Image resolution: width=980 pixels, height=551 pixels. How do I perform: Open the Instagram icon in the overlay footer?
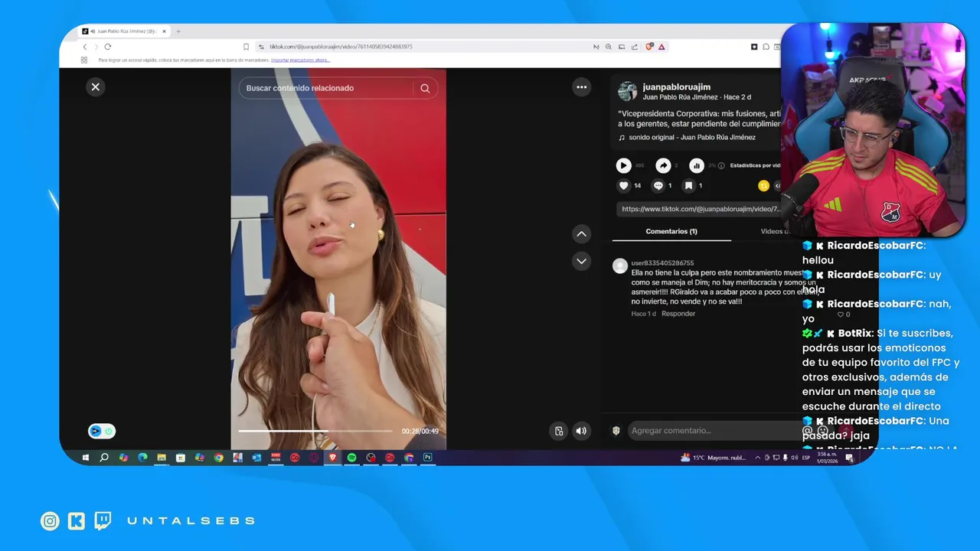pyautogui.click(x=50, y=521)
